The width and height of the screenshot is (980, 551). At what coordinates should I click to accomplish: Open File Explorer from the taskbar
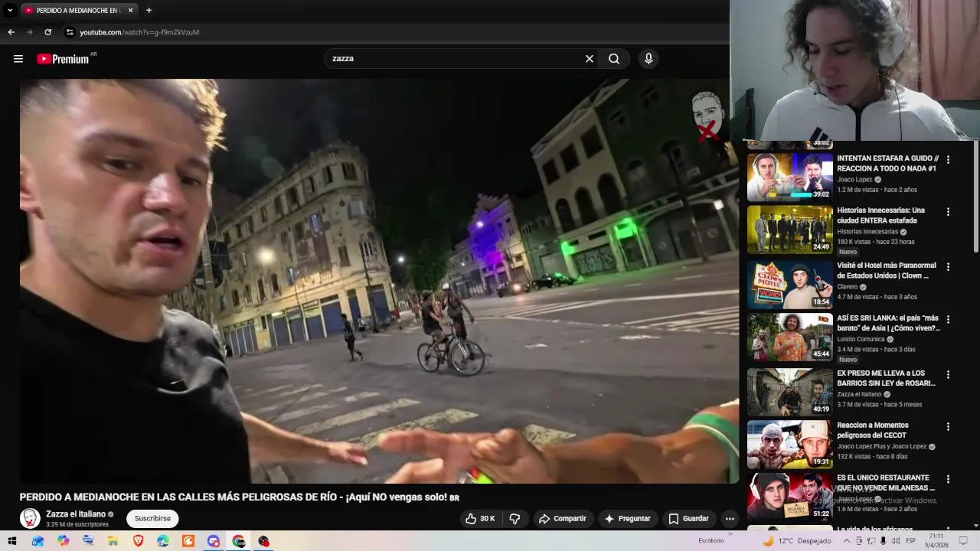[x=113, y=541]
